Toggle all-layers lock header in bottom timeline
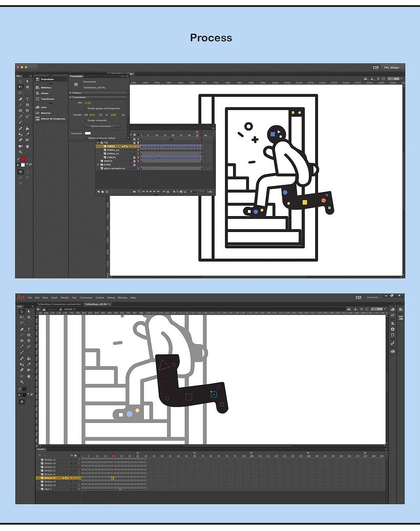The width and height of the screenshot is (420, 531). point(75,456)
